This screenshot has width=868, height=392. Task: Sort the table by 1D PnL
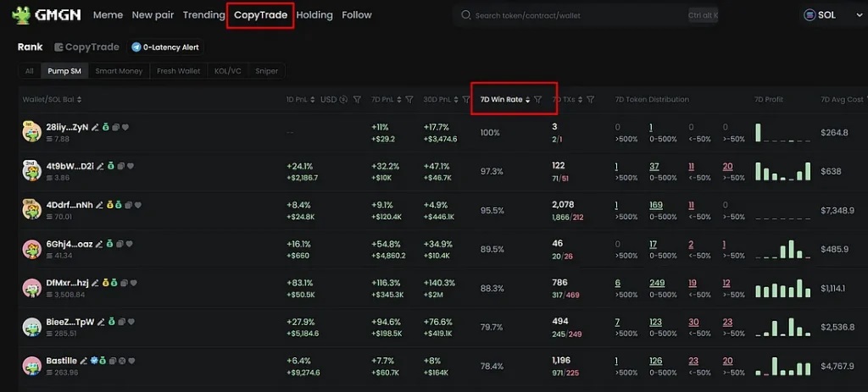coord(313,100)
